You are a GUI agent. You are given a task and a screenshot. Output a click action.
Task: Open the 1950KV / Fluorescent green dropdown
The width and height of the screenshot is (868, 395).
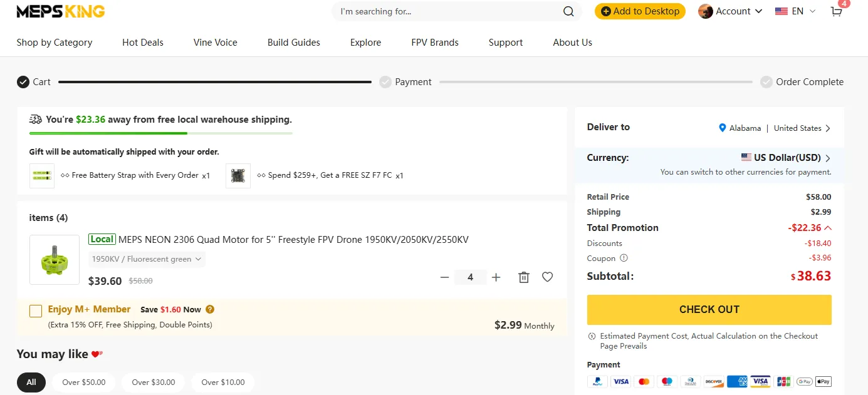tap(147, 259)
